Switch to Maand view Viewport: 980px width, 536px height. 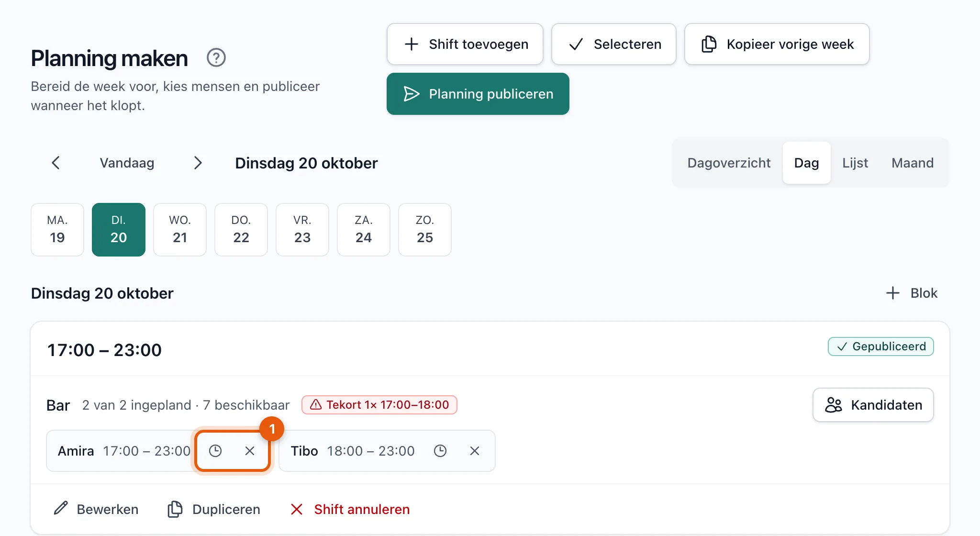point(913,163)
